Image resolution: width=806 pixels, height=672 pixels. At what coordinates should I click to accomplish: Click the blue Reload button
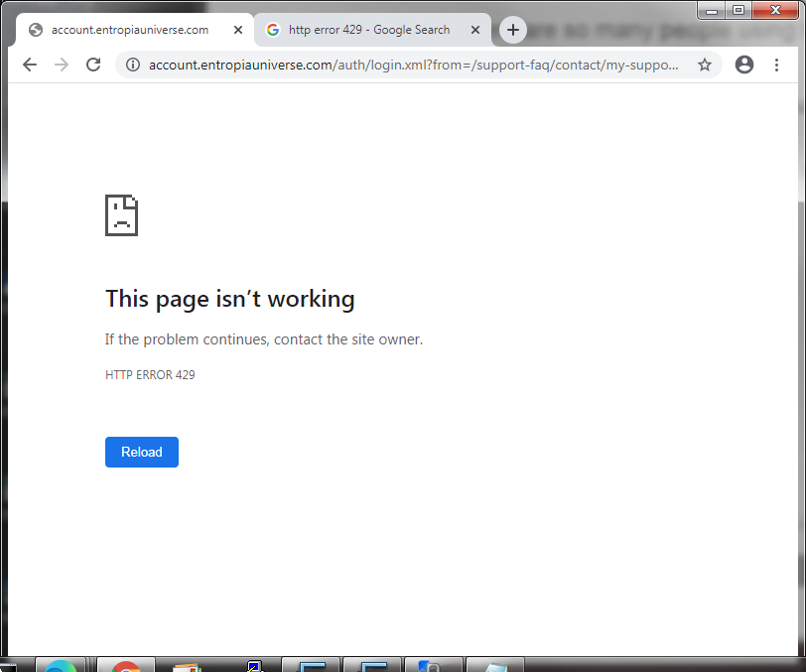(142, 452)
